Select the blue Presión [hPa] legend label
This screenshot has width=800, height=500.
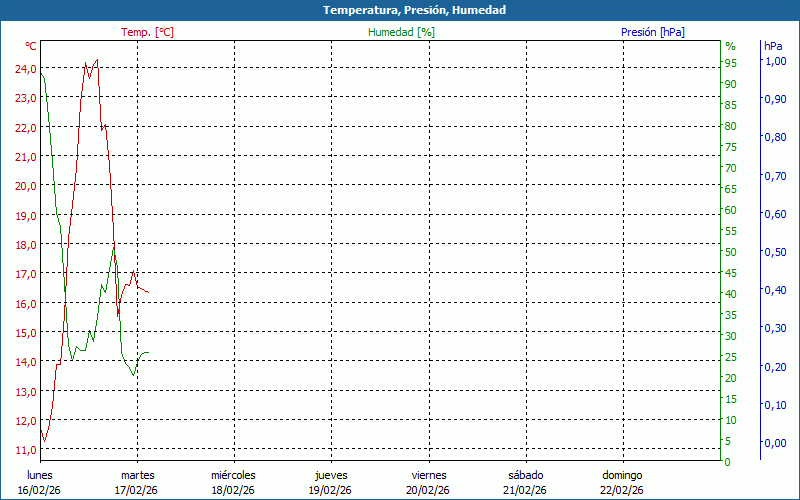pos(653,32)
